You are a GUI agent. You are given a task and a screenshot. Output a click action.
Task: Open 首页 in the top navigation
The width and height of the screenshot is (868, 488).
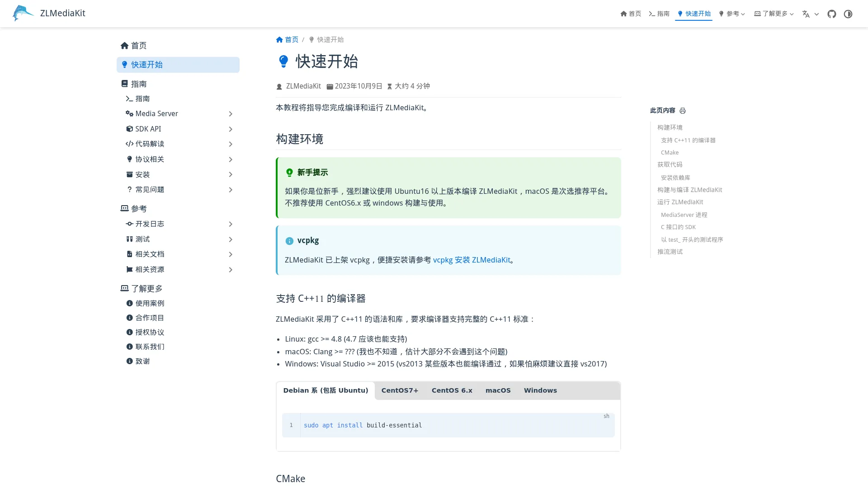(631, 14)
